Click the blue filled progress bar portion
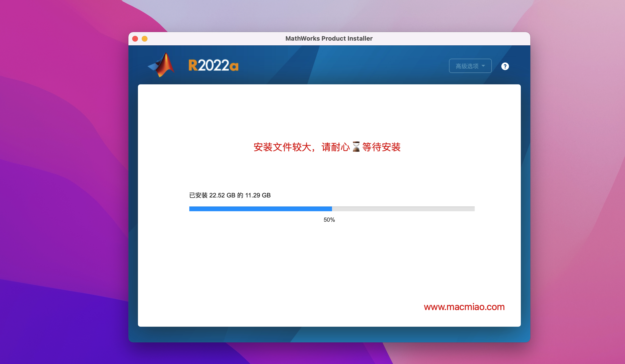Screen dimensions: 625x364 click(x=260, y=209)
